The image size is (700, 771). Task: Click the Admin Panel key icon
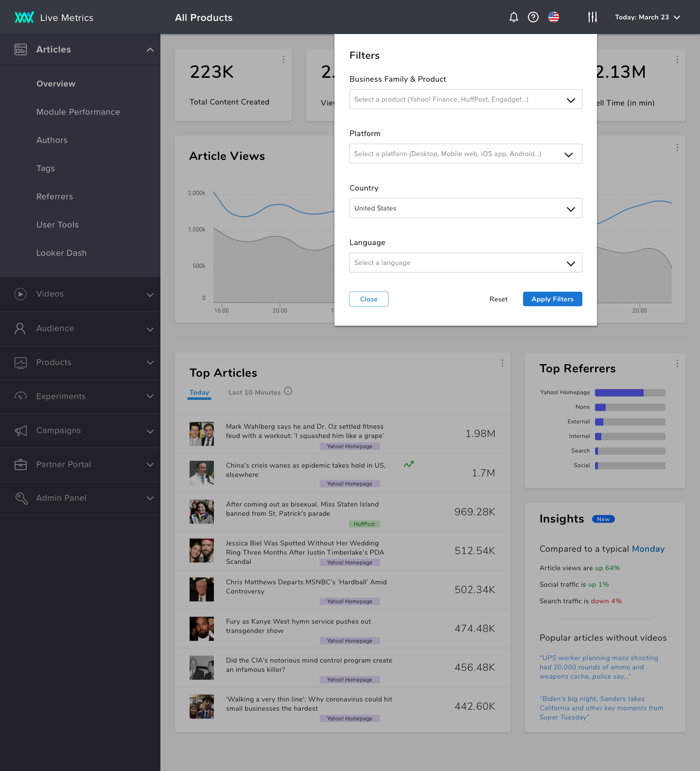[x=21, y=498]
